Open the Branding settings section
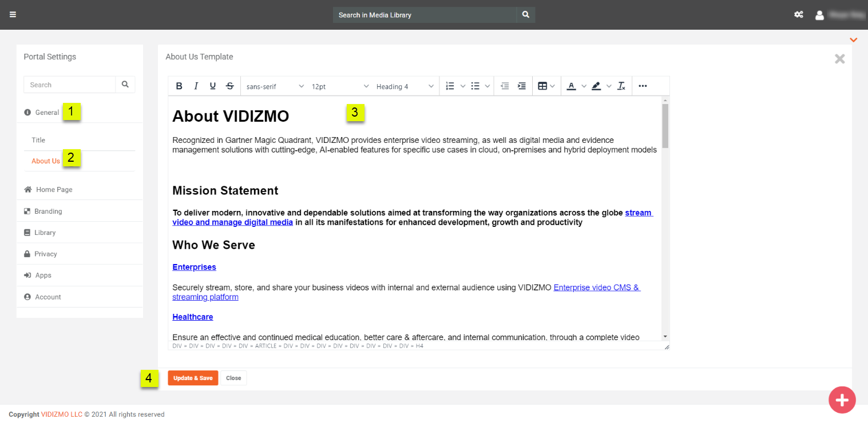The width and height of the screenshot is (868, 423). tap(48, 212)
